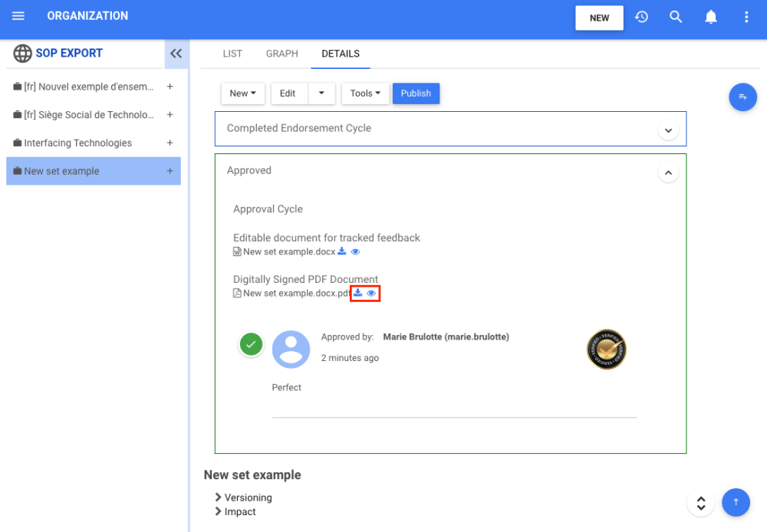Image resolution: width=767 pixels, height=532 pixels.
Task: Click the PDF file icon beside New set example.docx.pdf
Action: pos(237,293)
